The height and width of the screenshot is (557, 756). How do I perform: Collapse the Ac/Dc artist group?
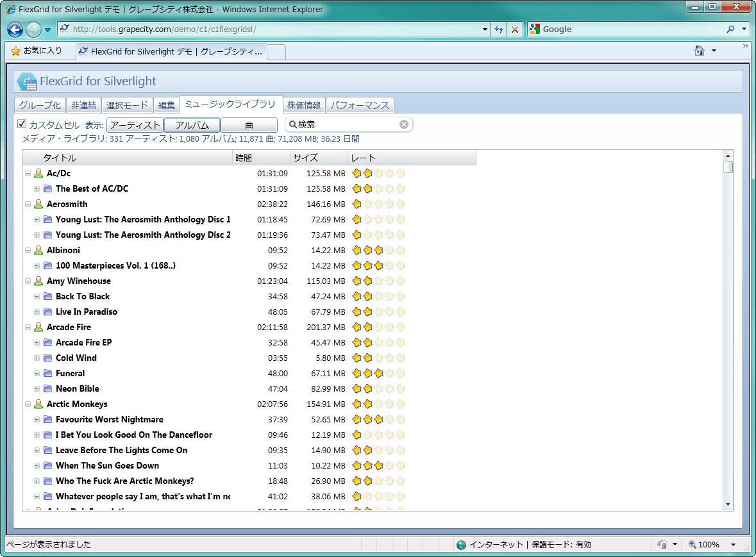[27, 173]
